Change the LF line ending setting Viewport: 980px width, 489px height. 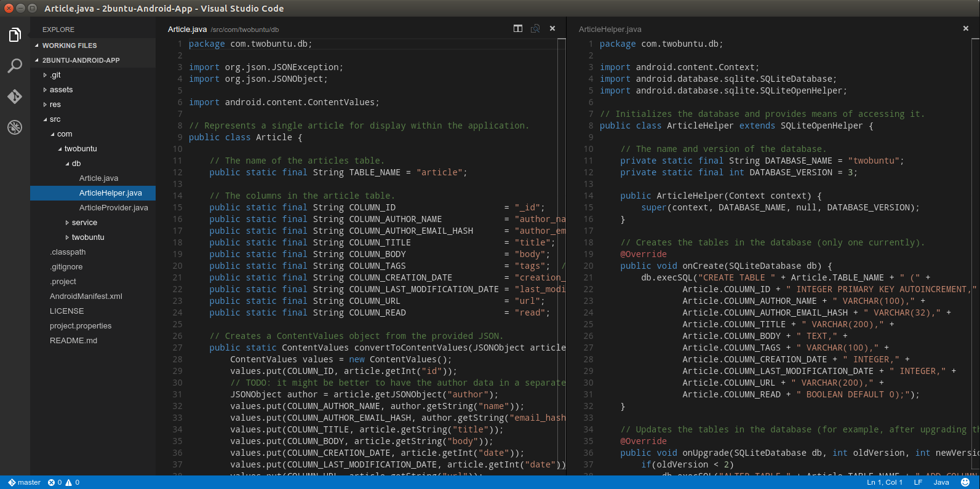(918, 482)
